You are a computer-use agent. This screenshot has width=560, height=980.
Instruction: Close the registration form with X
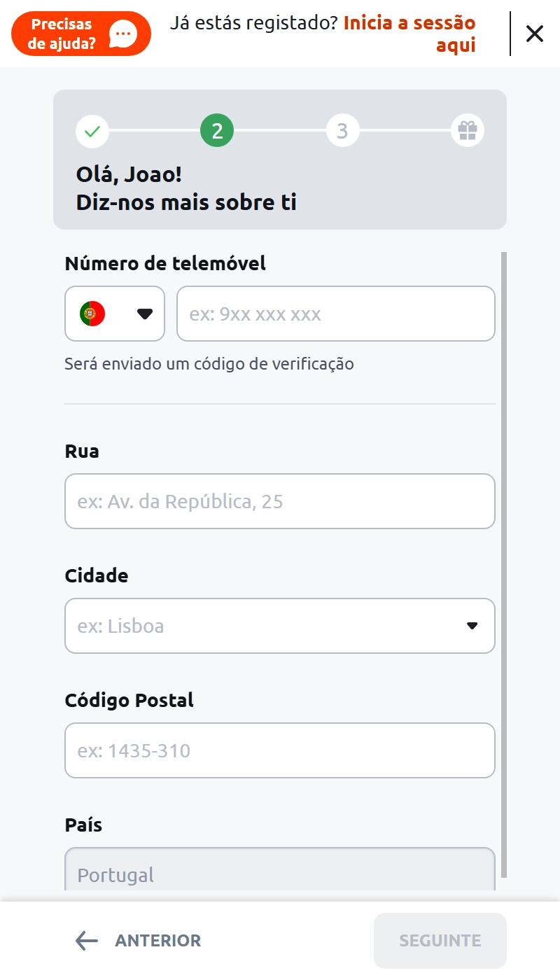pos(535,34)
